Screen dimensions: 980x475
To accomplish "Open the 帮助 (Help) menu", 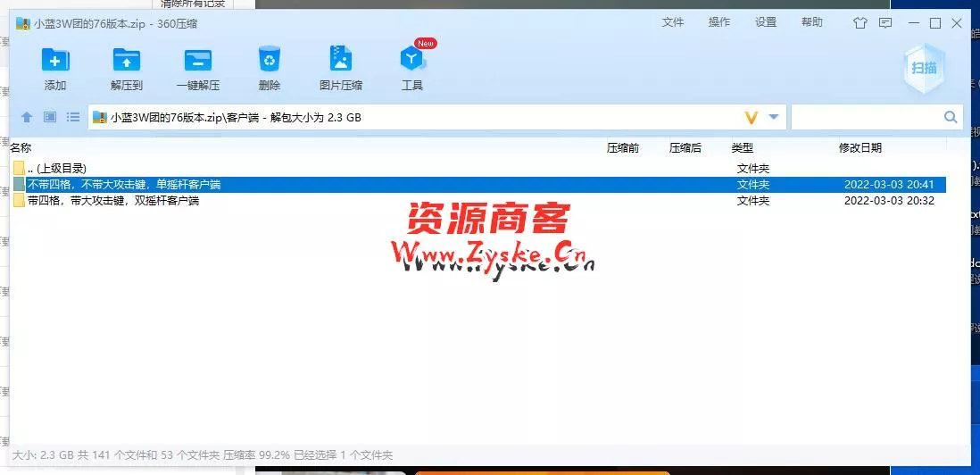I will coord(812,22).
